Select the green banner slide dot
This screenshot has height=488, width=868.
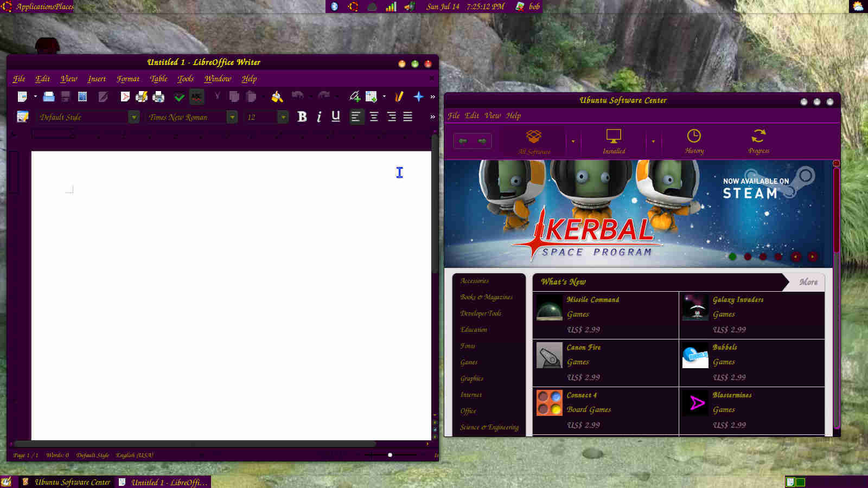(x=733, y=256)
